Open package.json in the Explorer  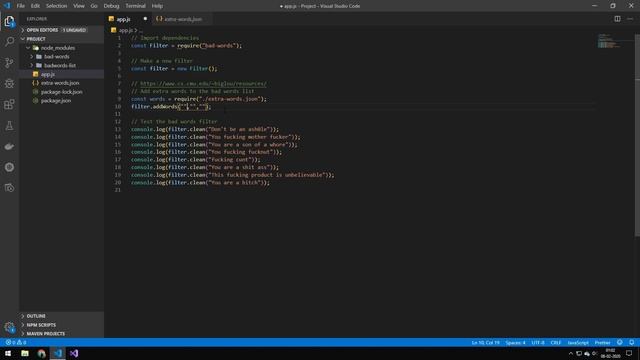62,100
